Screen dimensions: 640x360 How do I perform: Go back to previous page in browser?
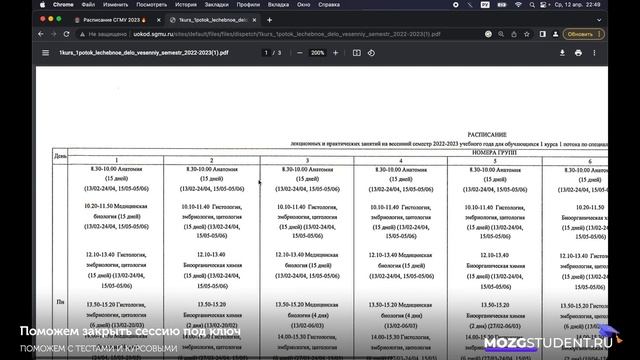pos(40,34)
